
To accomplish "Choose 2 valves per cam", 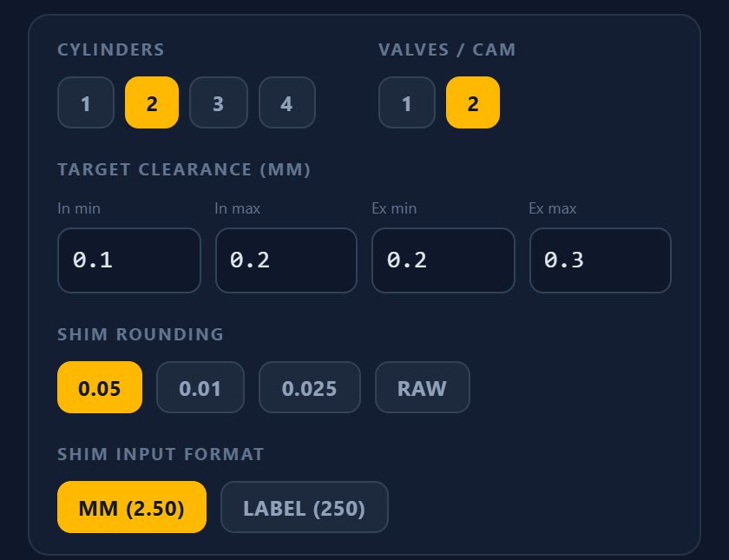I will (x=473, y=102).
